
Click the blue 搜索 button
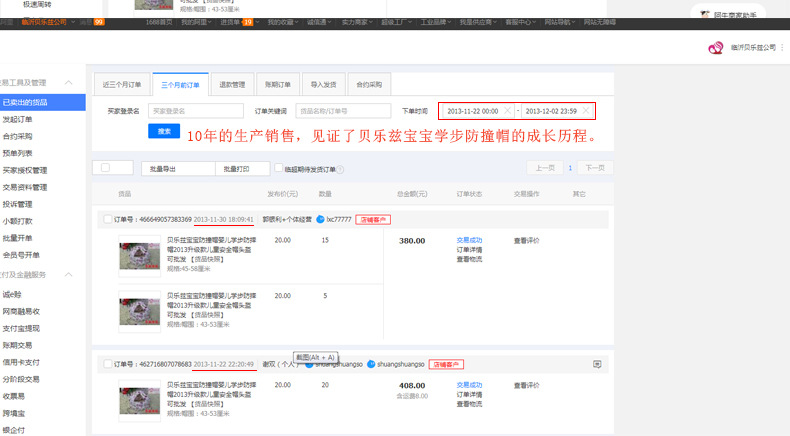pyautogui.click(x=164, y=131)
